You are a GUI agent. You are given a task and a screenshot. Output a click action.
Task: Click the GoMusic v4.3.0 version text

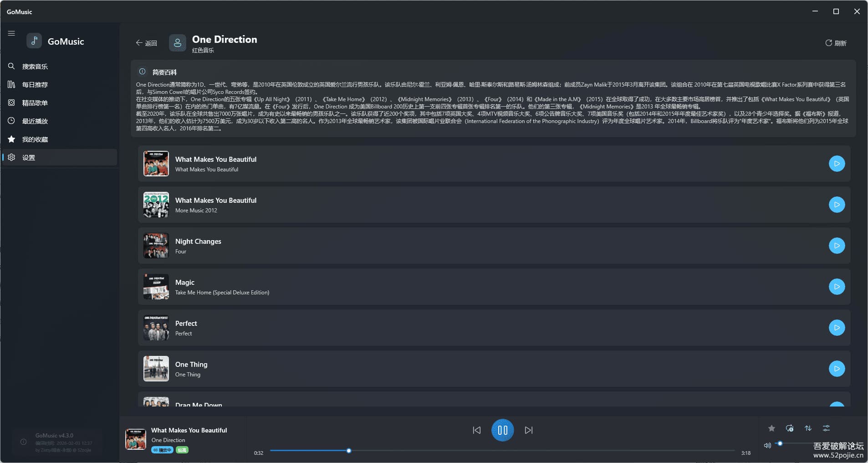(x=54, y=436)
